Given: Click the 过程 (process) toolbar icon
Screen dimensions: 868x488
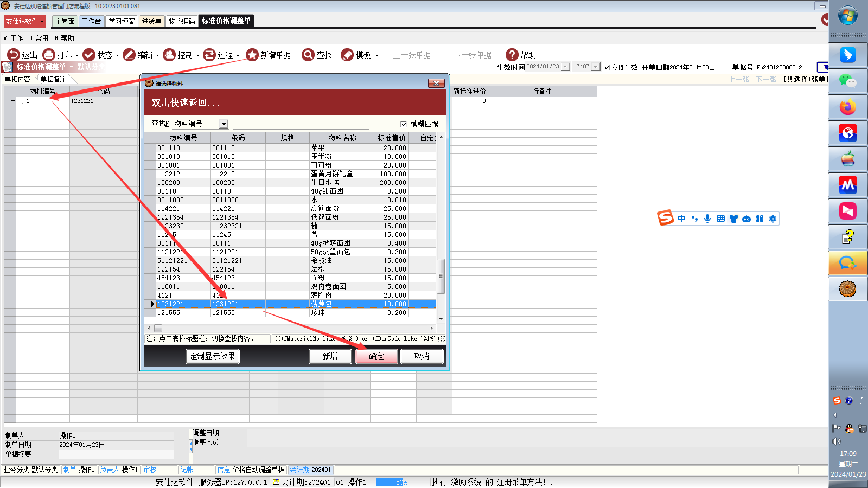Looking at the screenshot, I should click(209, 55).
